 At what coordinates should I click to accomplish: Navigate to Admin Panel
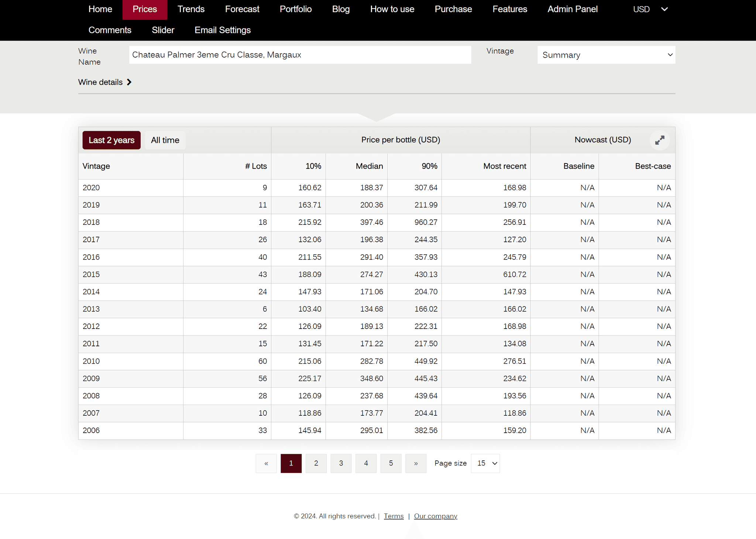point(572,9)
